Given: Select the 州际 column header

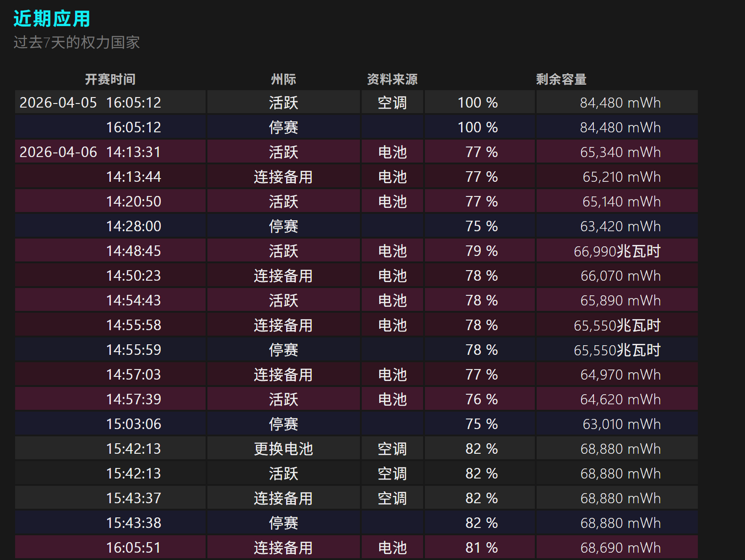Looking at the screenshot, I should point(283,79).
